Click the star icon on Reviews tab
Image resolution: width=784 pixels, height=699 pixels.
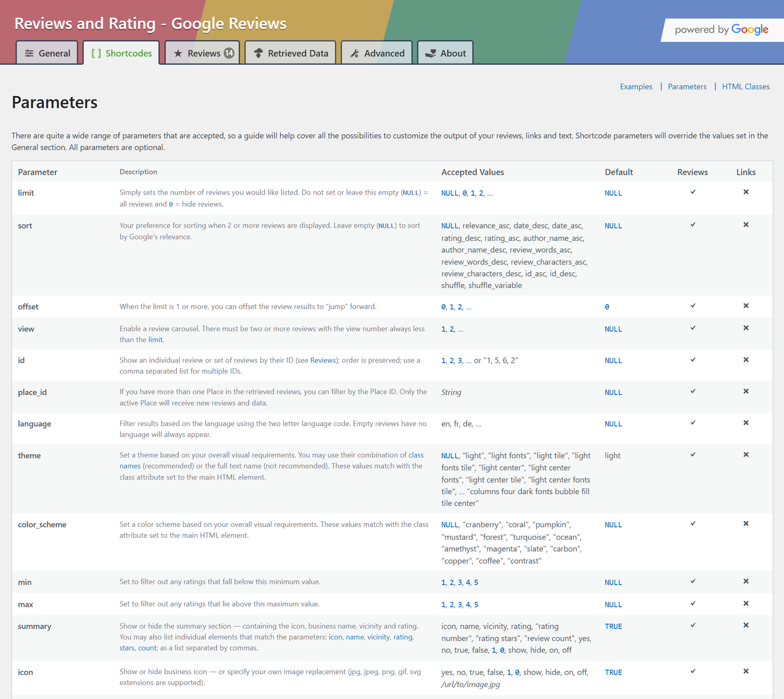pos(178,54)
